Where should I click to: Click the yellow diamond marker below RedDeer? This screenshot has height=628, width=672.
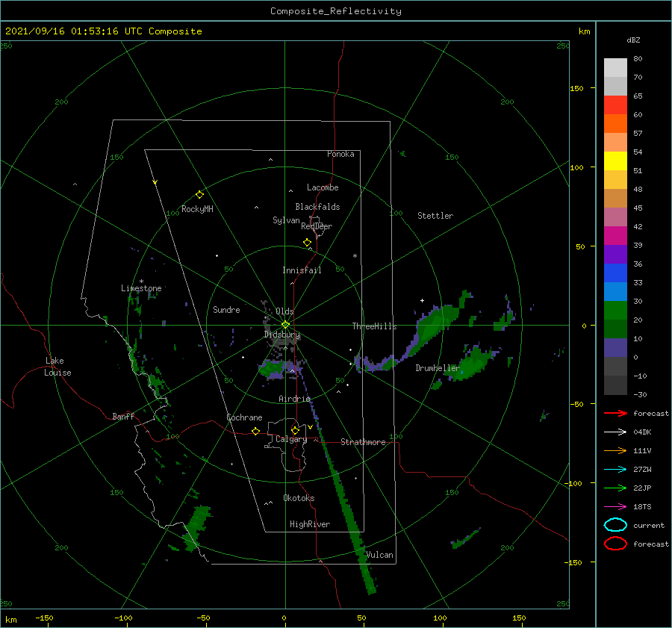pyautogui.click(x=307, y=242)
